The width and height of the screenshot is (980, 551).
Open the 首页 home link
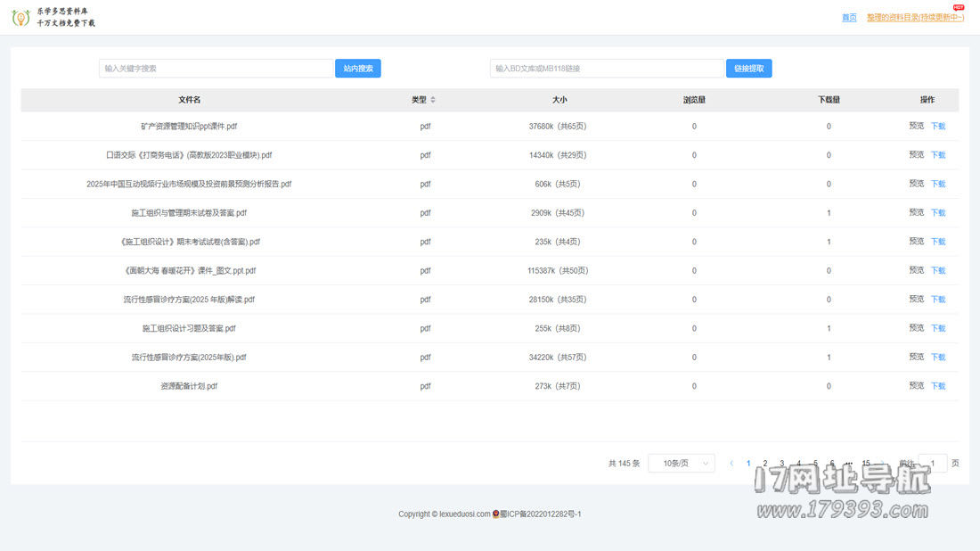pos(849,17)
